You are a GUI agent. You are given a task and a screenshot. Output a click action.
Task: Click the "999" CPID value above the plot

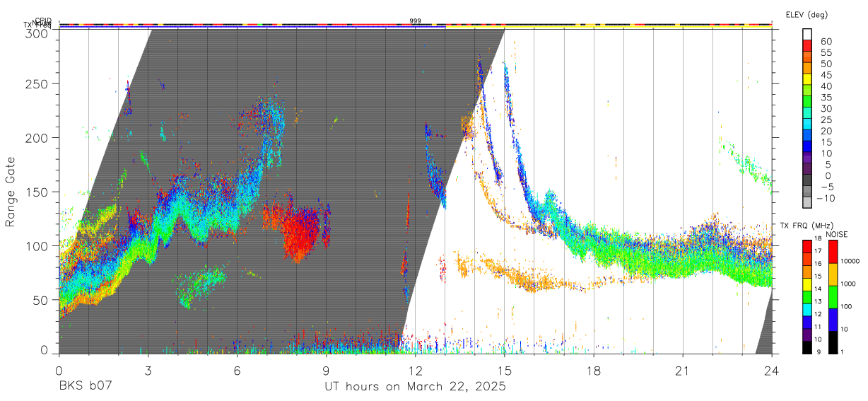coord(416,21)
